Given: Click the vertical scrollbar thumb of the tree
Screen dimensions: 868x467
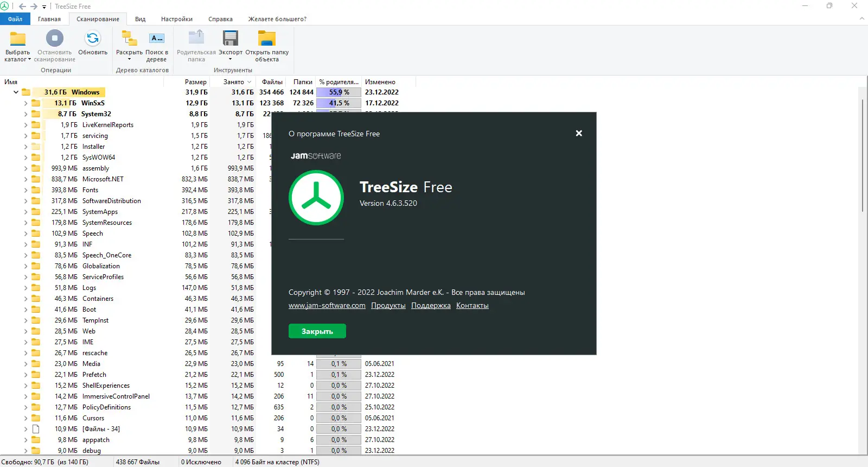Looking at the screenshot, I should 863,155.
